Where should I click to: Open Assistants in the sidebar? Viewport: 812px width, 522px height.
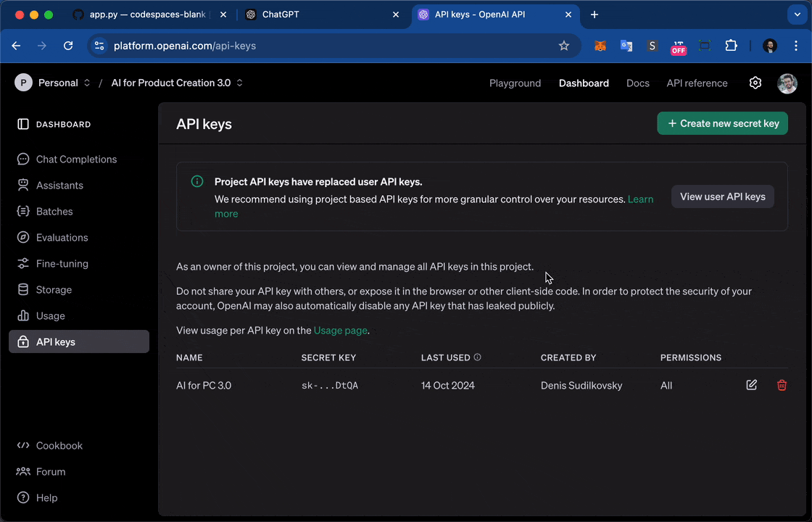pyautogui.click(x=79, y=185)
